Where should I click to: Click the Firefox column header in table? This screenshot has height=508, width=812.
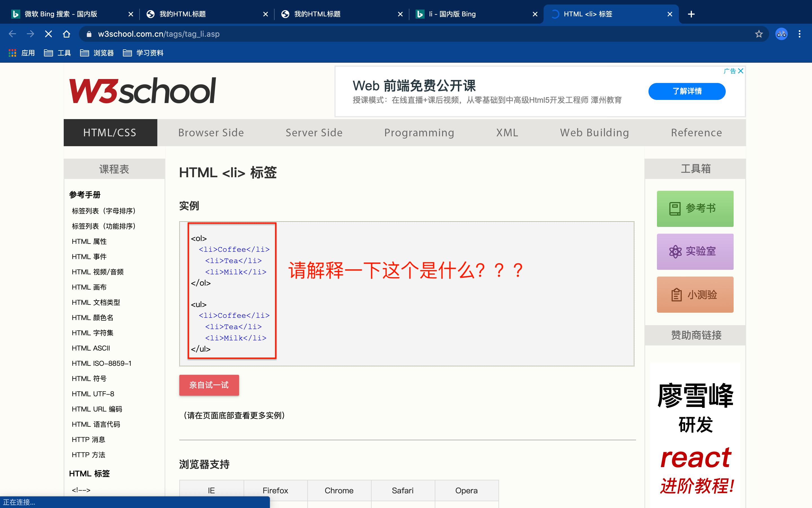coord(275,491)
